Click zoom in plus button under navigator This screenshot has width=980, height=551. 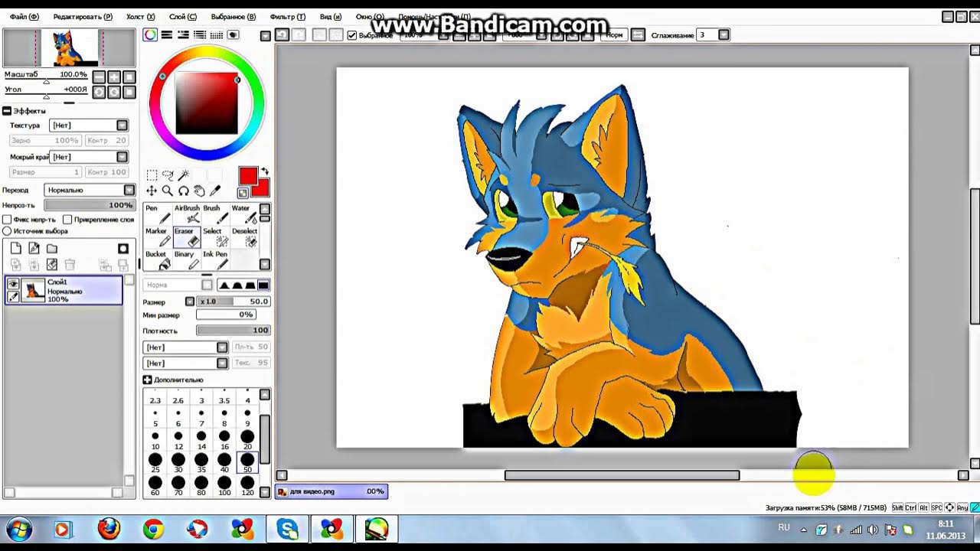(114, 77)
